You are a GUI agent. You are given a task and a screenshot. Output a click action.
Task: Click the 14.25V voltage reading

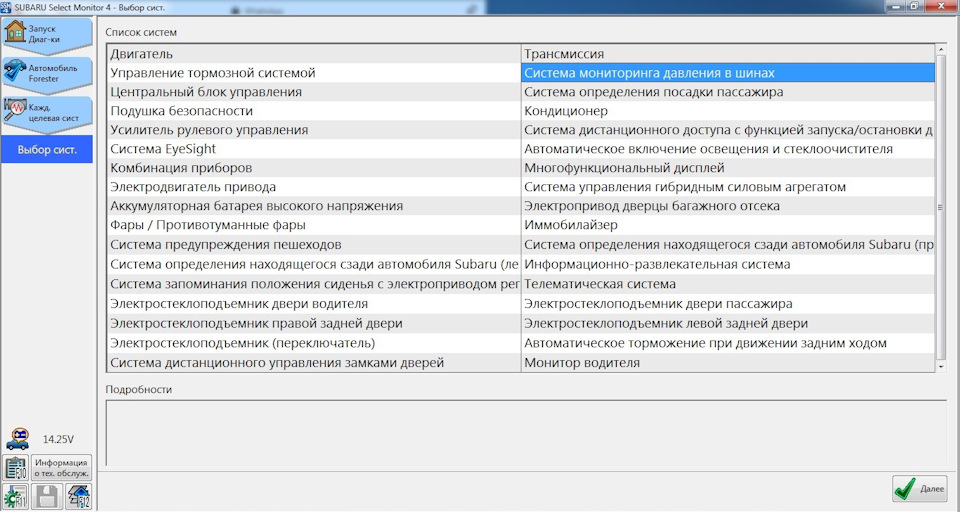58,439
